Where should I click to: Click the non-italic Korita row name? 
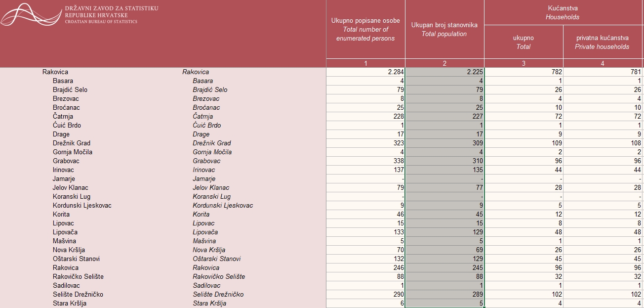tap(61, 215)
